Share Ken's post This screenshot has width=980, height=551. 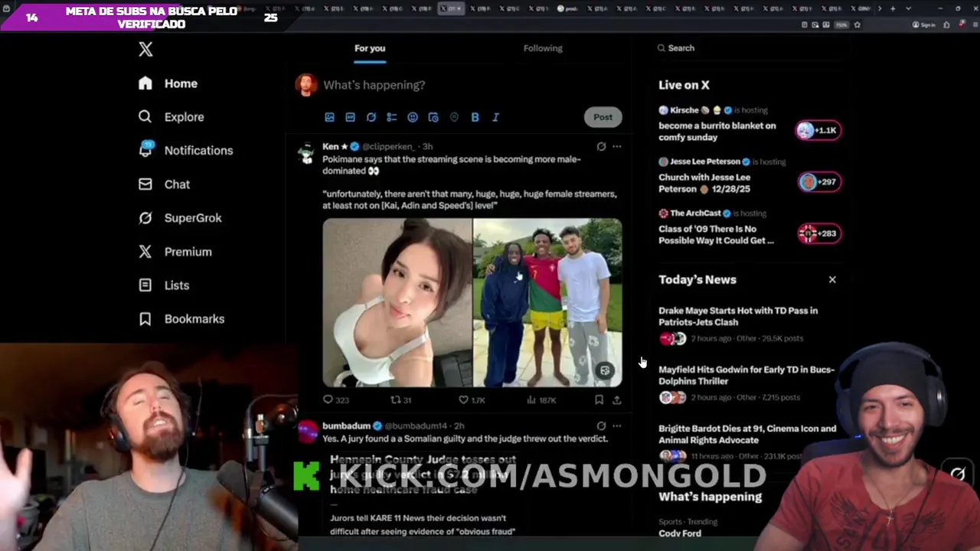click(x=616, y=399)
